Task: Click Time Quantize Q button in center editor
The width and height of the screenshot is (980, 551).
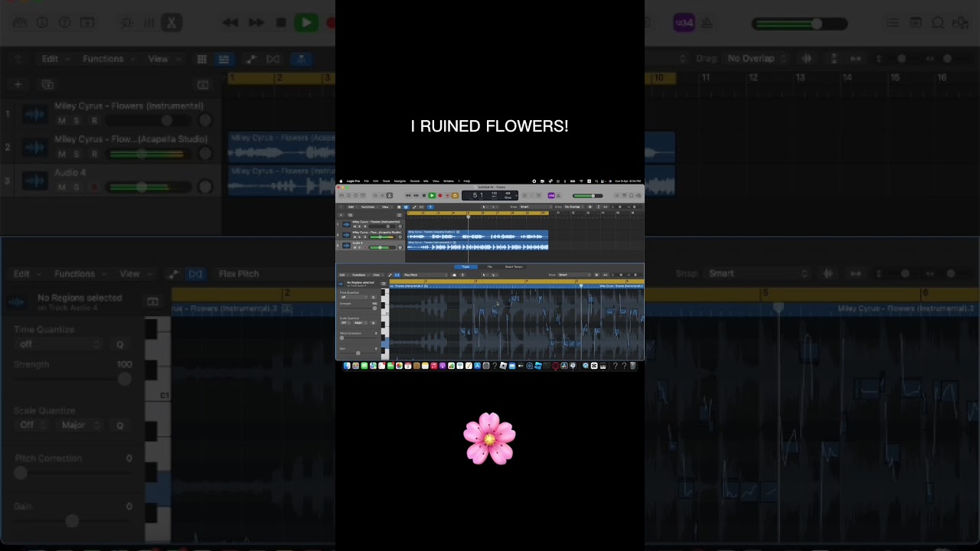Action: [373, 297]
